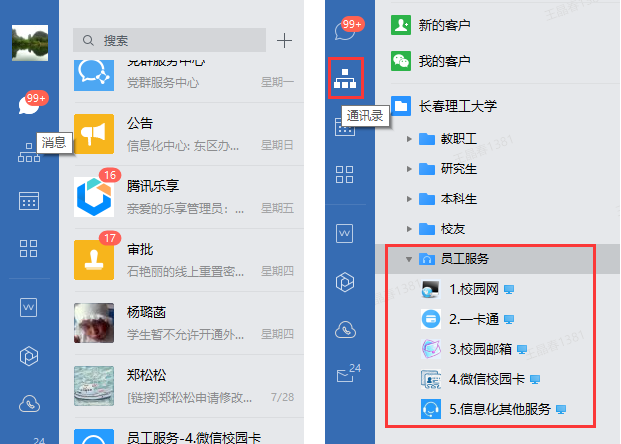Click the 党群服务中心 chat bubble icon
The width and height of the screenshot is (621, 444).
[94, 75]
